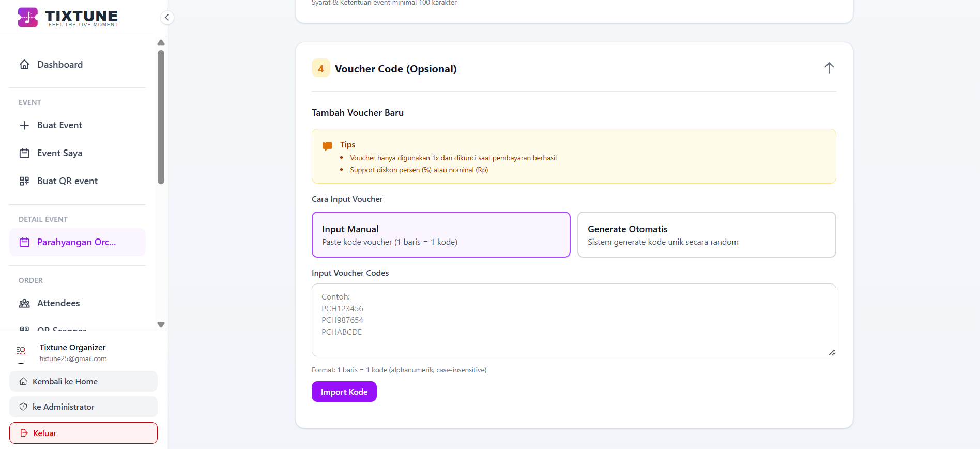
Task: Click the Keluar logout button
Action: pyautogui.click(x=83, y=433)
